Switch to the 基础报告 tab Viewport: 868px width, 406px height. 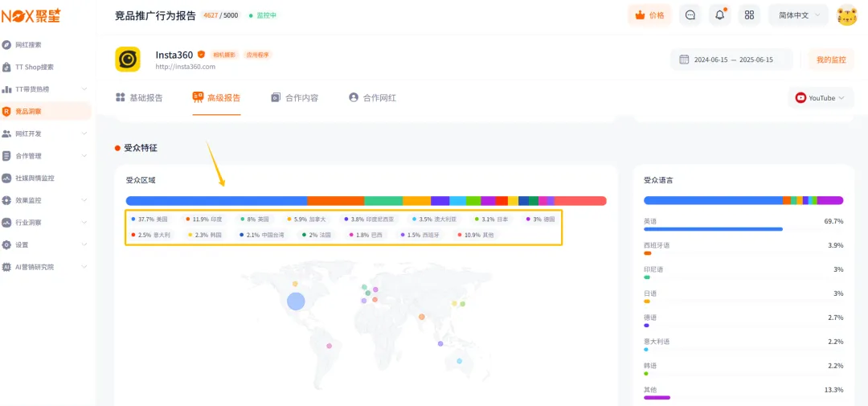click(139, 98)
